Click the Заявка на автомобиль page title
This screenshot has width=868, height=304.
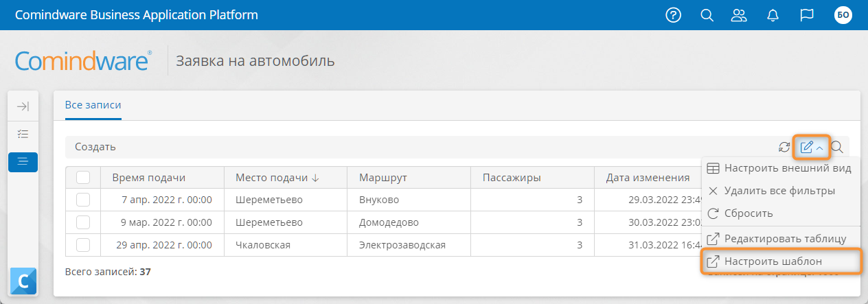pos(255,61)
